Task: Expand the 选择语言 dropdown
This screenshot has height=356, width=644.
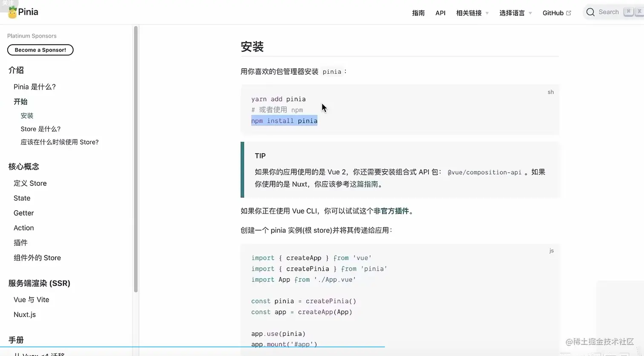Action: click(516, 13)
